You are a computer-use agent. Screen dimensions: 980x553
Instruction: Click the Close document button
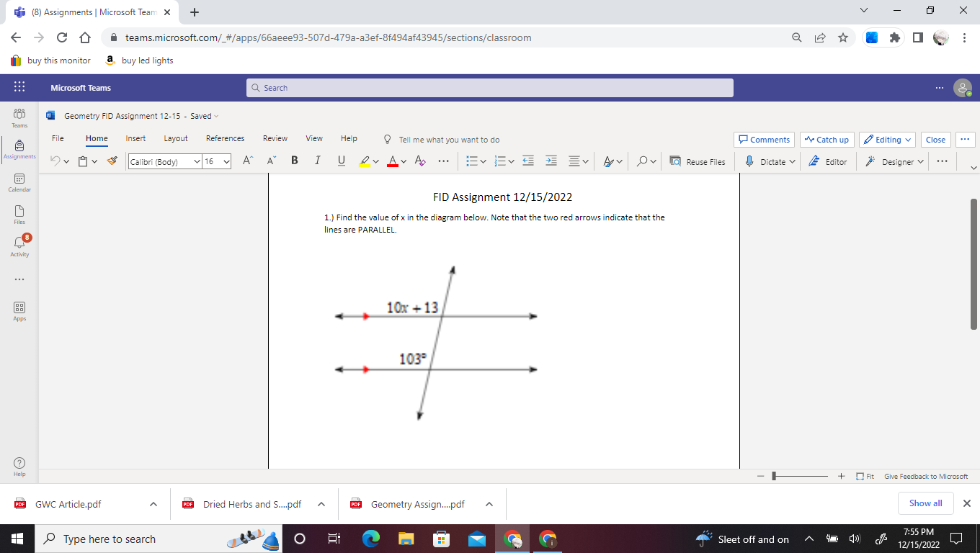(x=935, y=140)
